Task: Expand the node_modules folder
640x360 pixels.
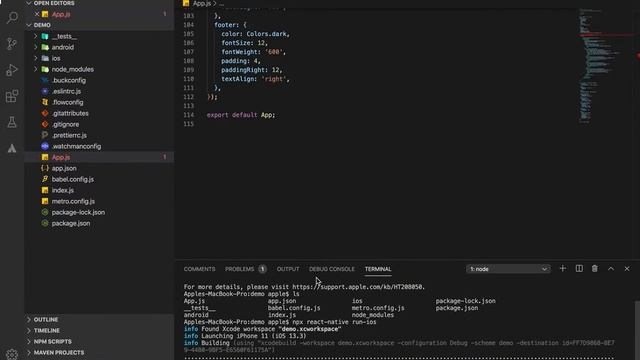Action: (x=36, y=69)
